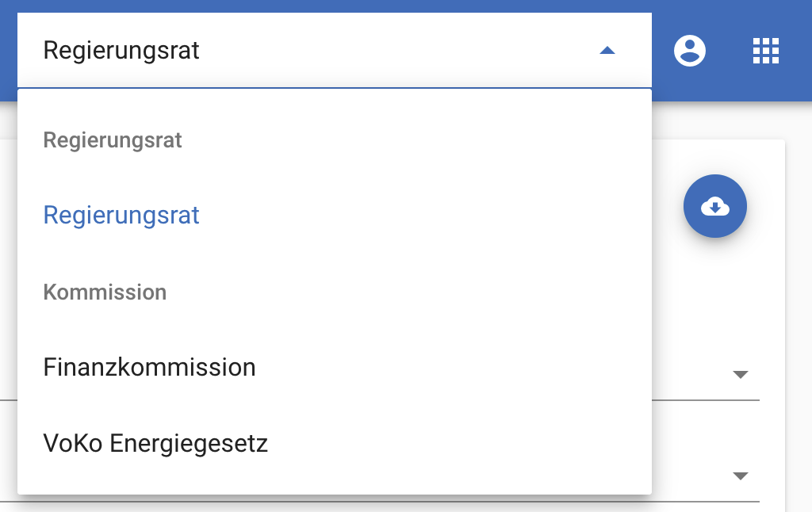Click the Regierungsrat text in the combobox field
Screen dimensions: 812x512
coord(121,51)
